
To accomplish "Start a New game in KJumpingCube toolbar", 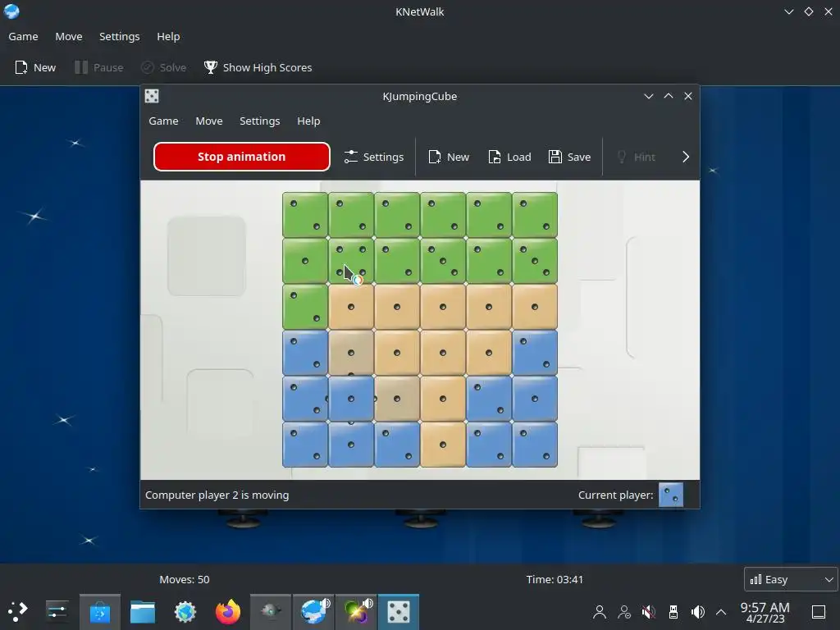I will point(449,157).
